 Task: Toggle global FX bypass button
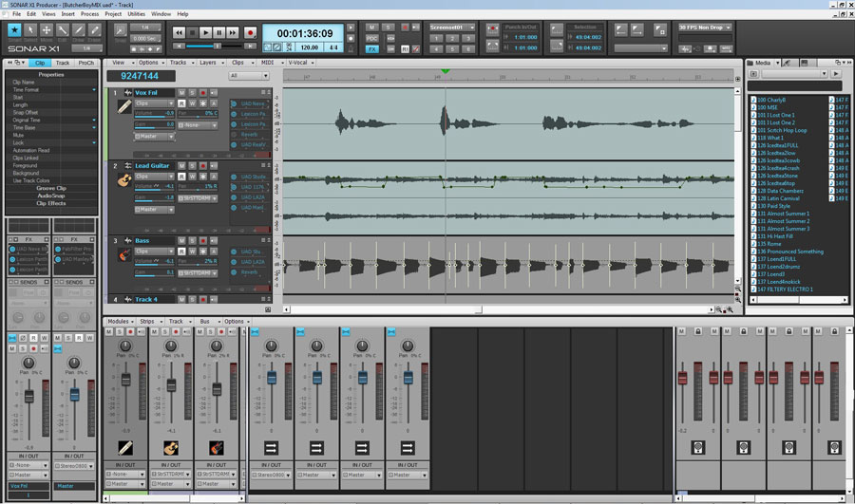coord(371,49)
